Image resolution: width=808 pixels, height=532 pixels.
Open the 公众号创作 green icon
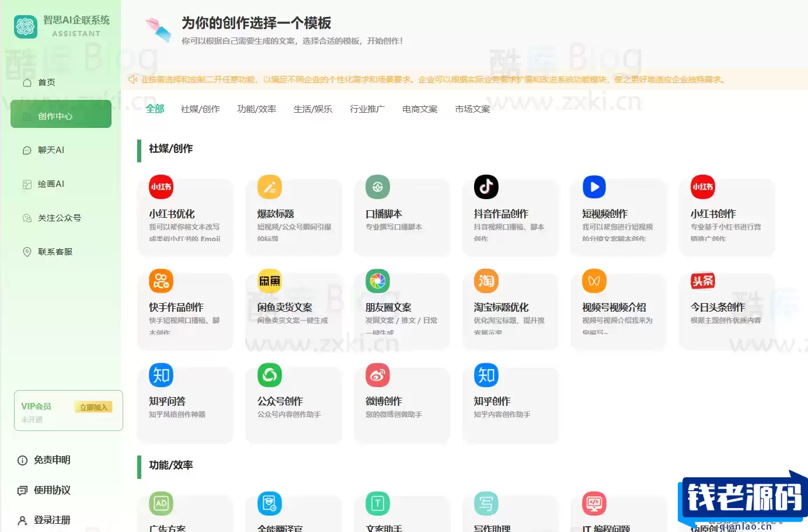tap(270, 375)
